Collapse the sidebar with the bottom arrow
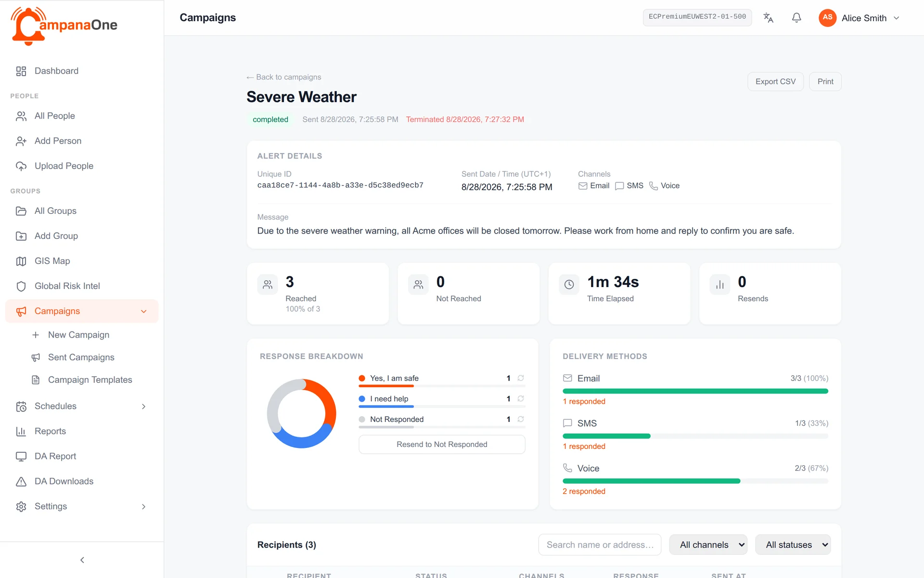This screenshot has height=578, width=924. (82, 560)
